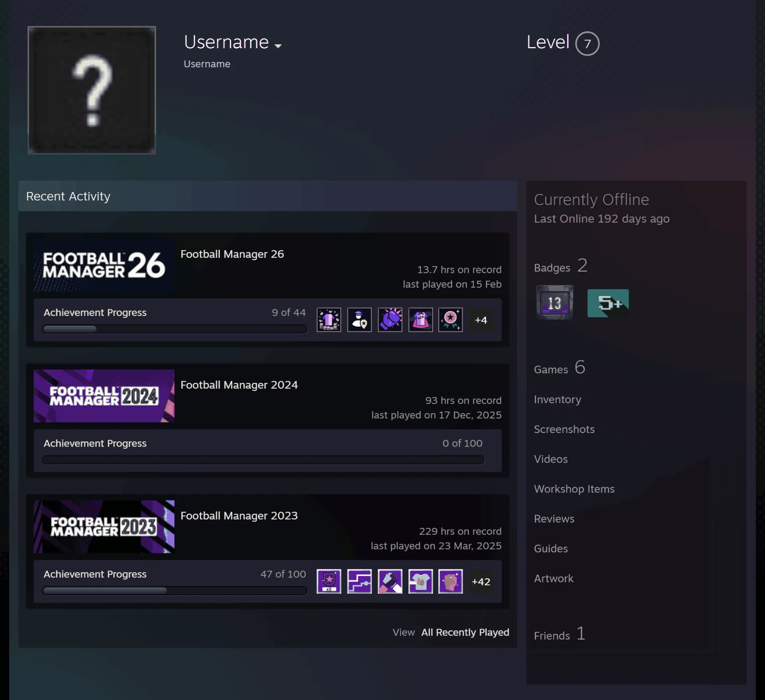Open the Football Manager 2024 banner image
Screen dimensions: 765x700
coord(104,396)
